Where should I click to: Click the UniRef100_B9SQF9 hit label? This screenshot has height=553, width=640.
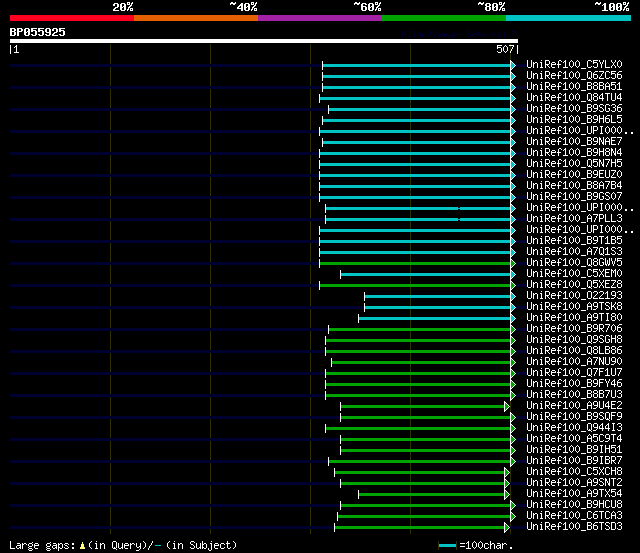pyautogui.click(x=574, y=417)
